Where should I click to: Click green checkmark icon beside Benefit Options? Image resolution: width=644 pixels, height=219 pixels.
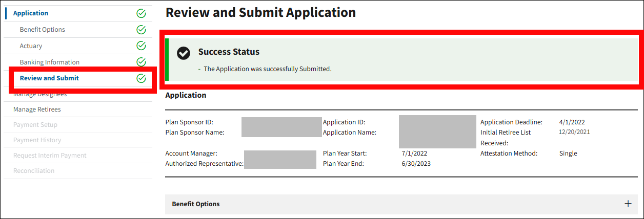click(142, 30)
